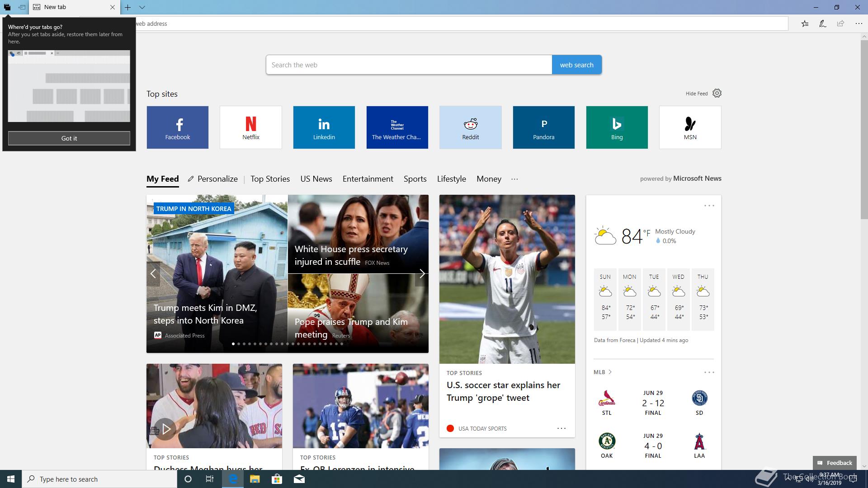868x488 pixels.
Task: Open the STL vs SD game score
Action: [x=653, y=403]
